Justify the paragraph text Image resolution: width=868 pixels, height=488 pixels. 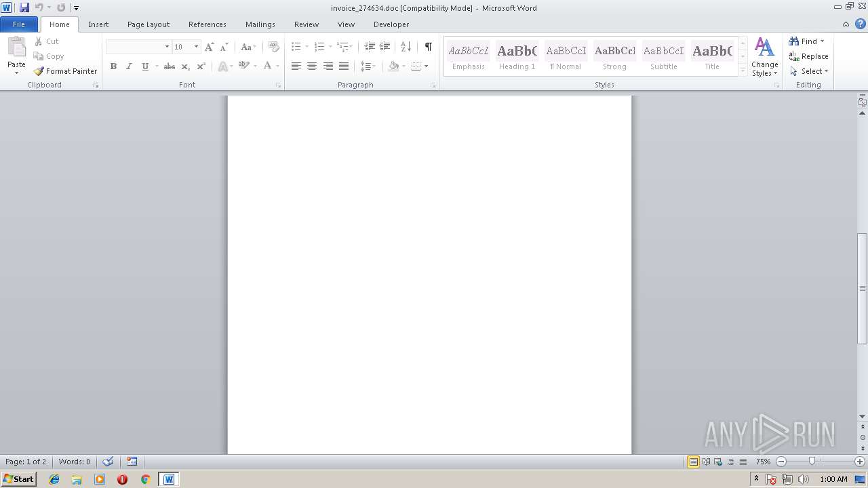pyautogui.click(x=344, y=66)
